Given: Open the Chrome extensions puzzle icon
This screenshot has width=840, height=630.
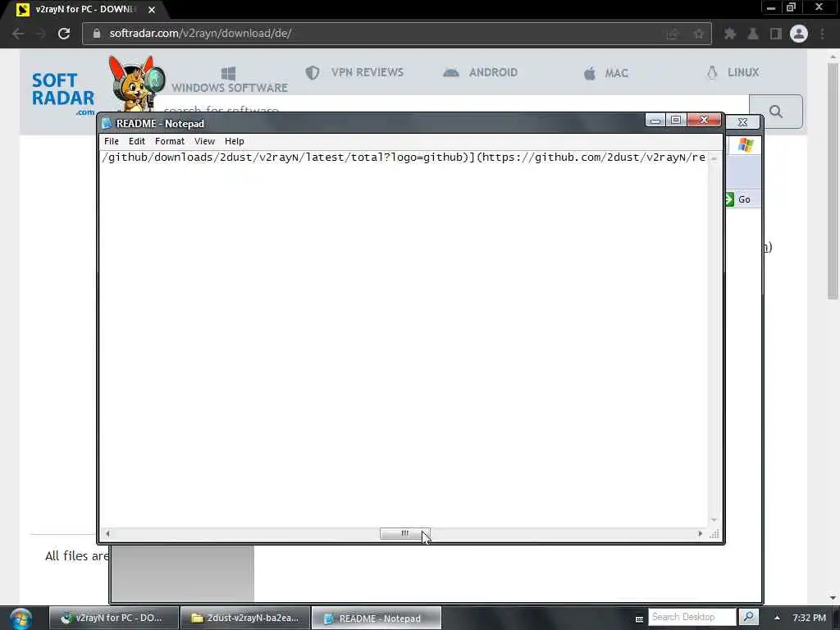Looking at the screenshot, I should coord(729,34).
